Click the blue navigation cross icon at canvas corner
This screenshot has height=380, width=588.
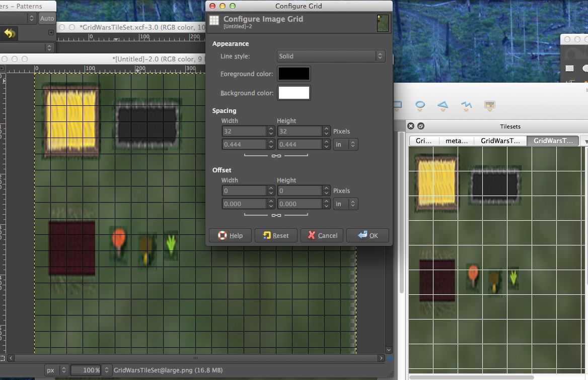click(x=390, y=358)
